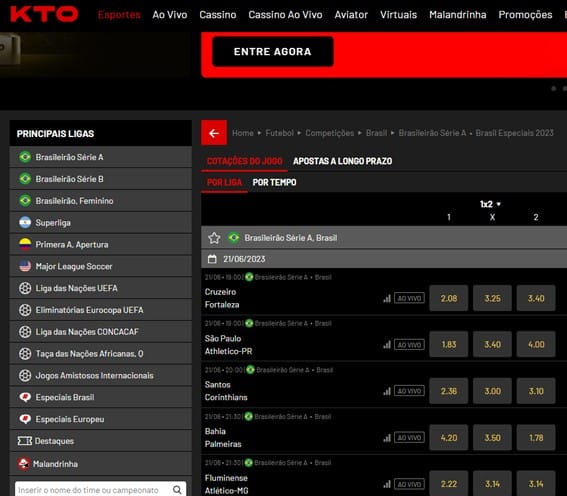Switch to Cotações do Jogo tab
Image resolution: width=567 pixels, height=496 pixels.
[244, 161]
